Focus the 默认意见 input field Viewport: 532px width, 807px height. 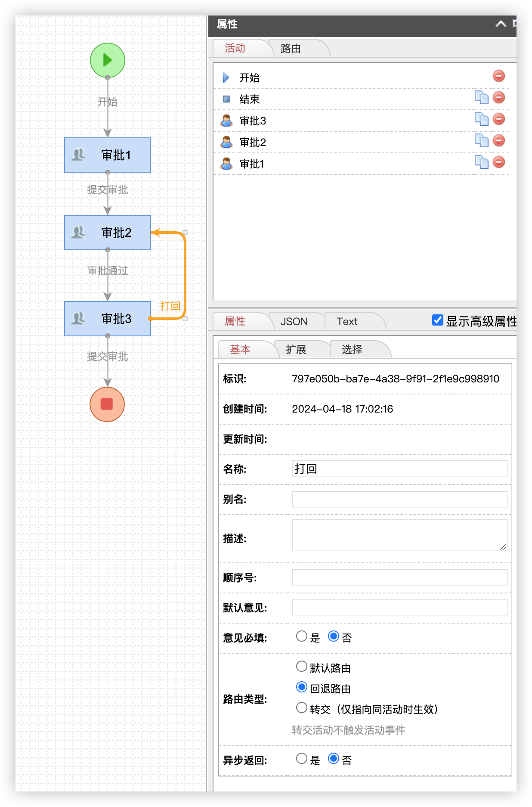click(399, 608)
